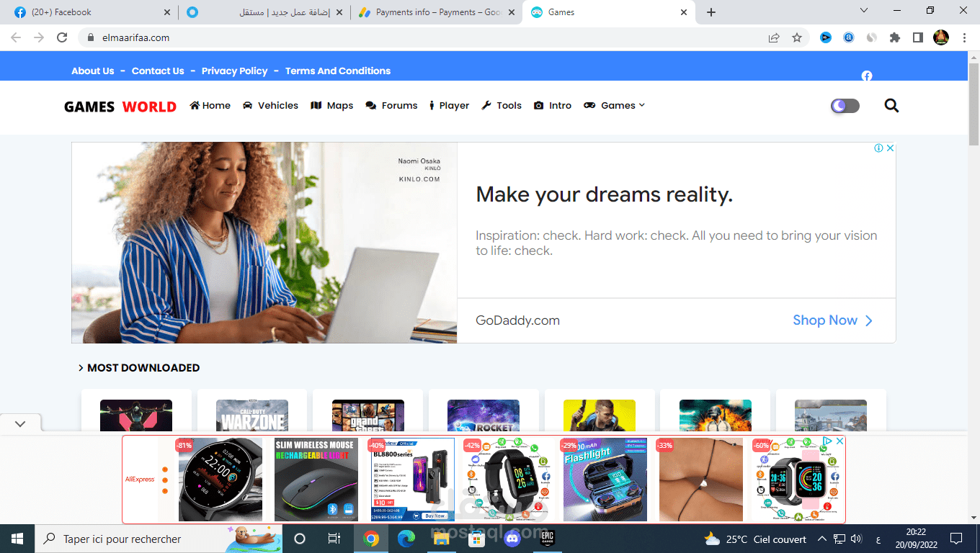Open Epic Games Launcher from taskbar
The width and height of the screenshot is (980, 553).
click(547, 539)
